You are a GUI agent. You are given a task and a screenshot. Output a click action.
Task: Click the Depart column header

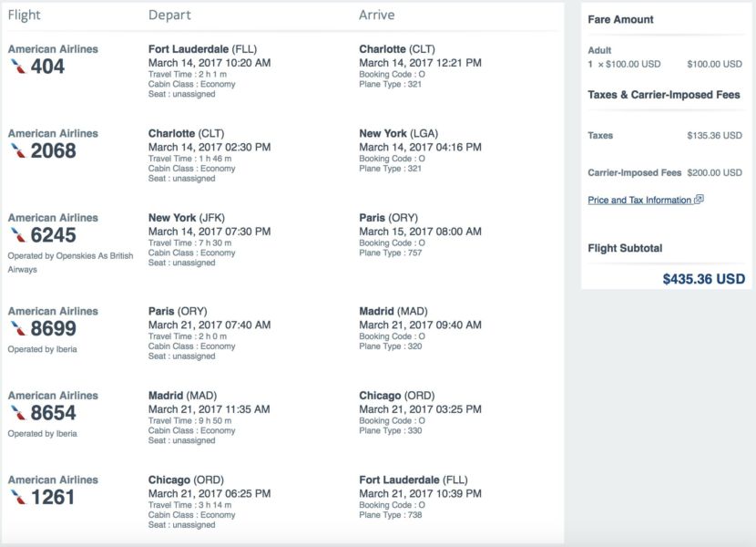click(168, 15)
